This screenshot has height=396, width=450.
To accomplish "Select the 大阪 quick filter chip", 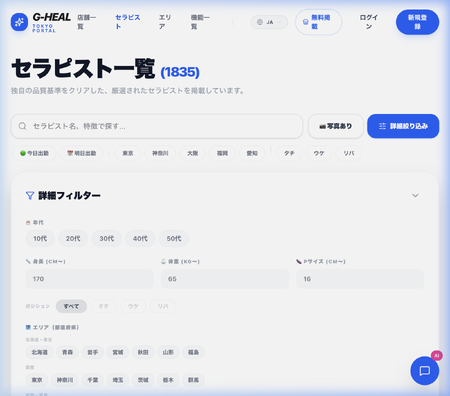I will pyautogui.click(x=192, y=153).
